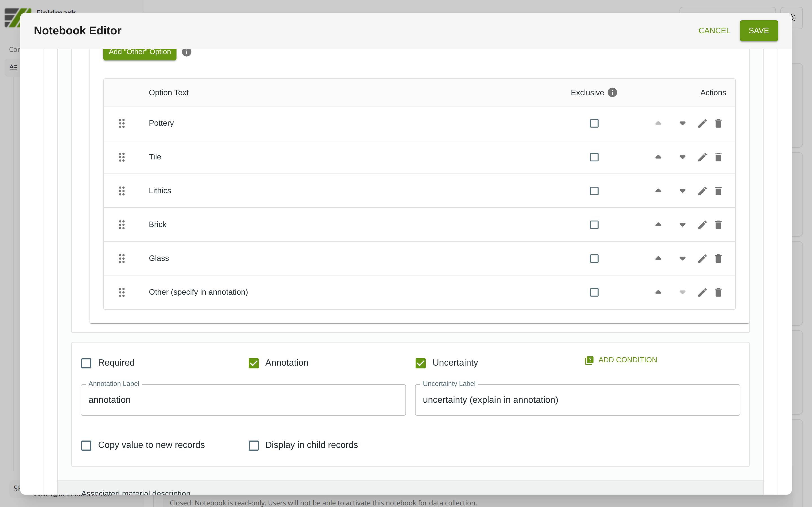Mark Pottery option as exclusive
Image resolution: width=812 pixels, height=507 pixels.
594,123
